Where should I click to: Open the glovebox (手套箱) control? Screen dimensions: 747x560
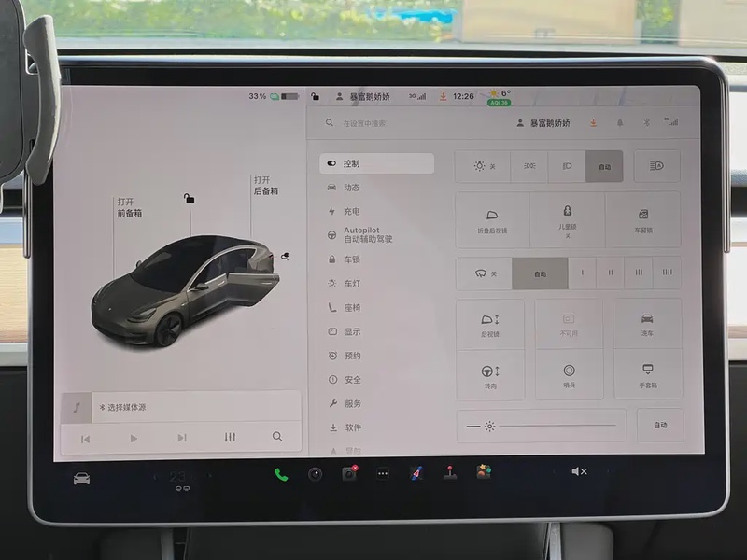pyautogui.click(x=648, y=375)
